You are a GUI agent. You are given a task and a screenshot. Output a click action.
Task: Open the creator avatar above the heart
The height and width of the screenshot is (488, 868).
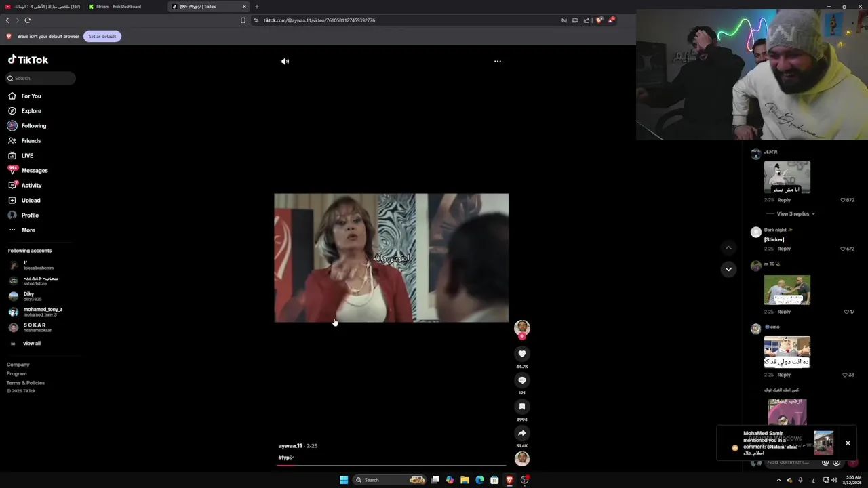(522, 328)
